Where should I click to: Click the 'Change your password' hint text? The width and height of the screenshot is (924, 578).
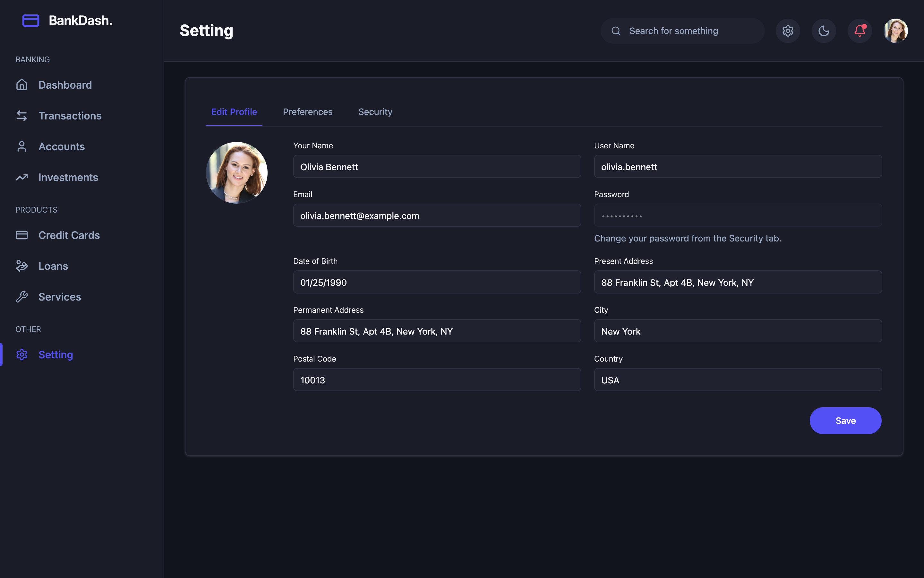point(687,238)
